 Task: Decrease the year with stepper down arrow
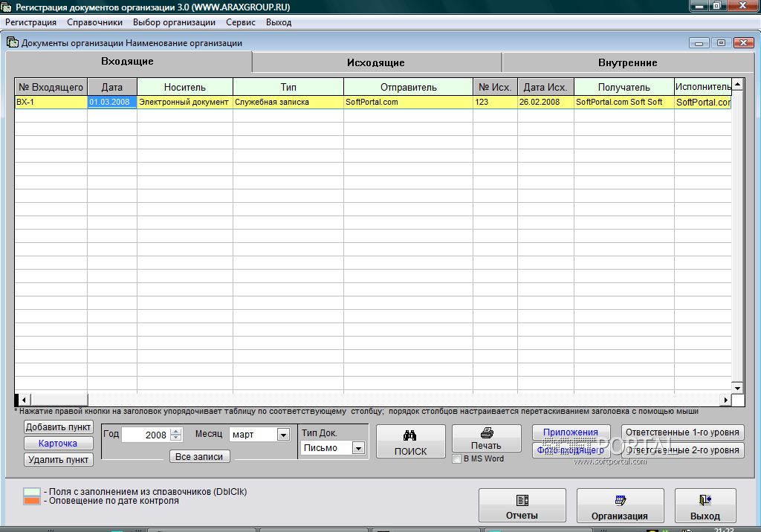point(176,438)
